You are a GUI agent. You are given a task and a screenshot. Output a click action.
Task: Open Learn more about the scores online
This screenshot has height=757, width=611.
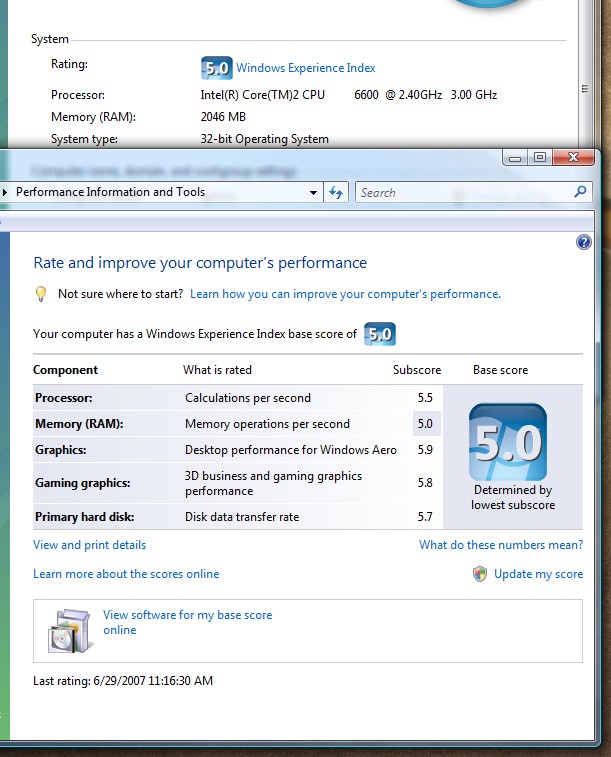pos(126,574)
